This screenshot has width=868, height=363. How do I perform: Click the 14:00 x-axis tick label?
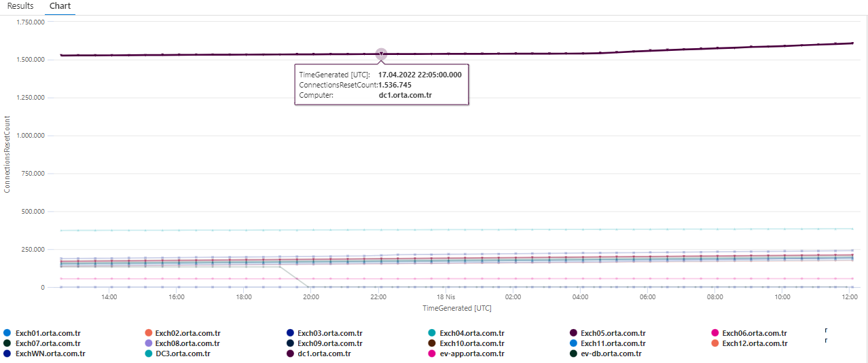coord(109,297)
